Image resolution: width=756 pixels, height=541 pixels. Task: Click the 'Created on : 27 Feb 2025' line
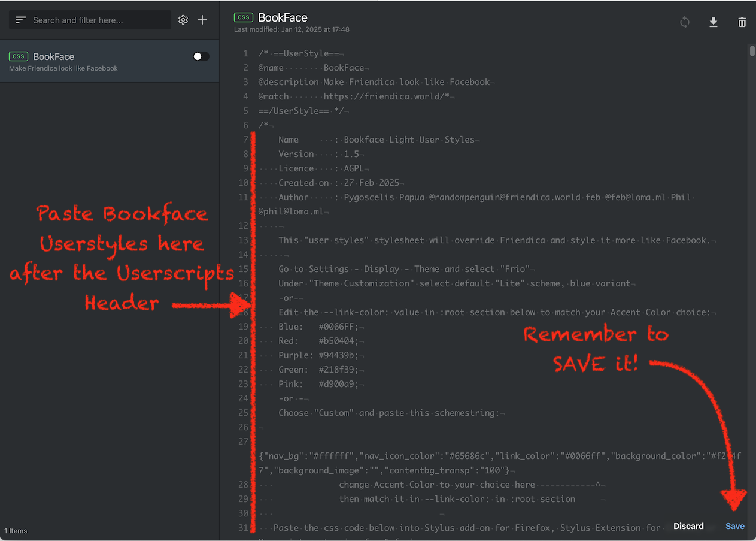(x=341, y=183)
